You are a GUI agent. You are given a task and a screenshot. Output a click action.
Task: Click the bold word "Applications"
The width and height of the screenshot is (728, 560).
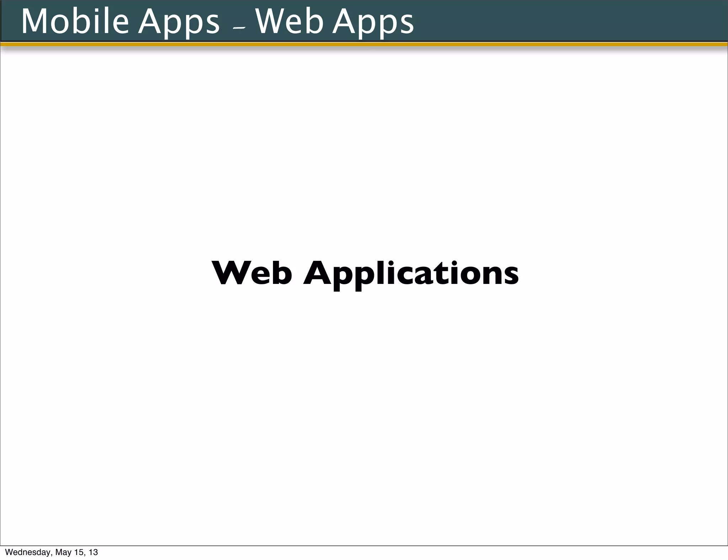pyautogui.click(x=411, y=274)
